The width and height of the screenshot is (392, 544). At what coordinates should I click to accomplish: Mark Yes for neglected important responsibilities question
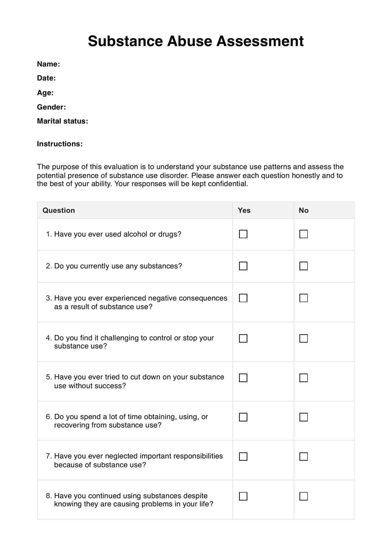[243, 457]
